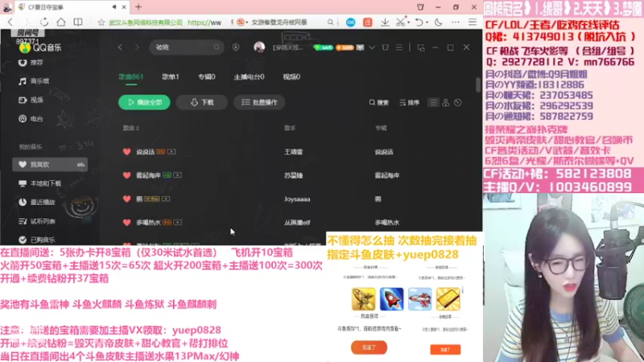The width and height of the screenshot is (644, 362).
Task: Open 最近播放 in the sidebar
Action: [37, 202]
